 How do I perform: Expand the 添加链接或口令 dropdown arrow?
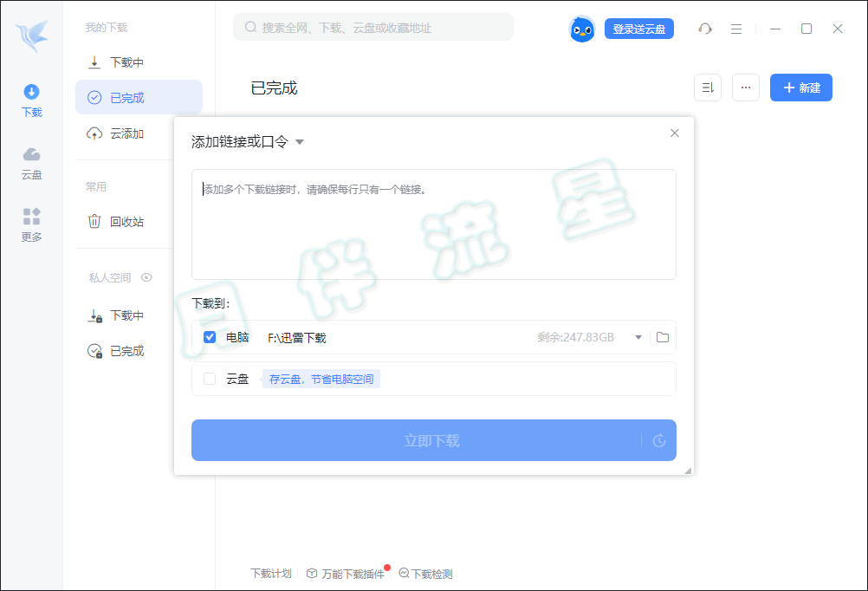300,141
